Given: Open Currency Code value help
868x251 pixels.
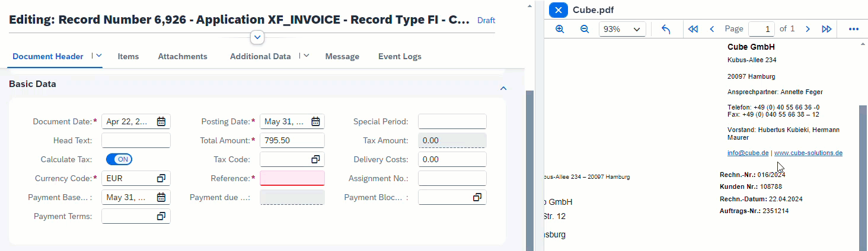Looking at the screenshot, I should click(x=161, y=178).
